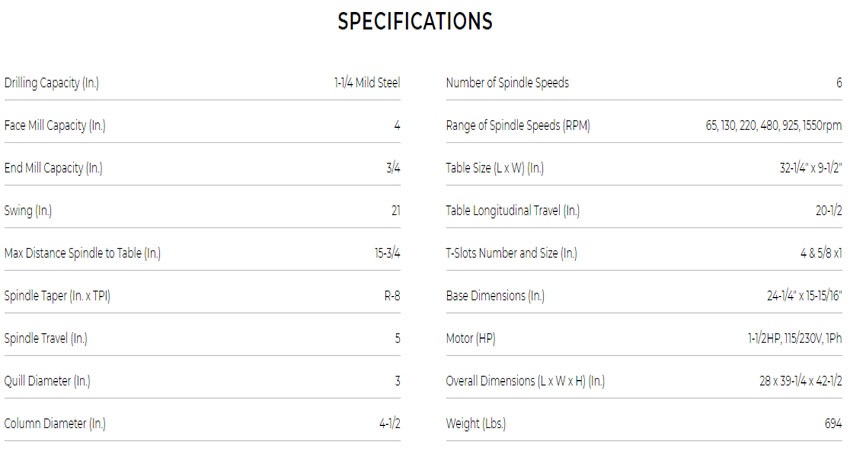This screenshot has height=450, width=850.
Task: Click the End Mill Capacity (In.) label
Action: pyautogui.click(x=53, y=168)
